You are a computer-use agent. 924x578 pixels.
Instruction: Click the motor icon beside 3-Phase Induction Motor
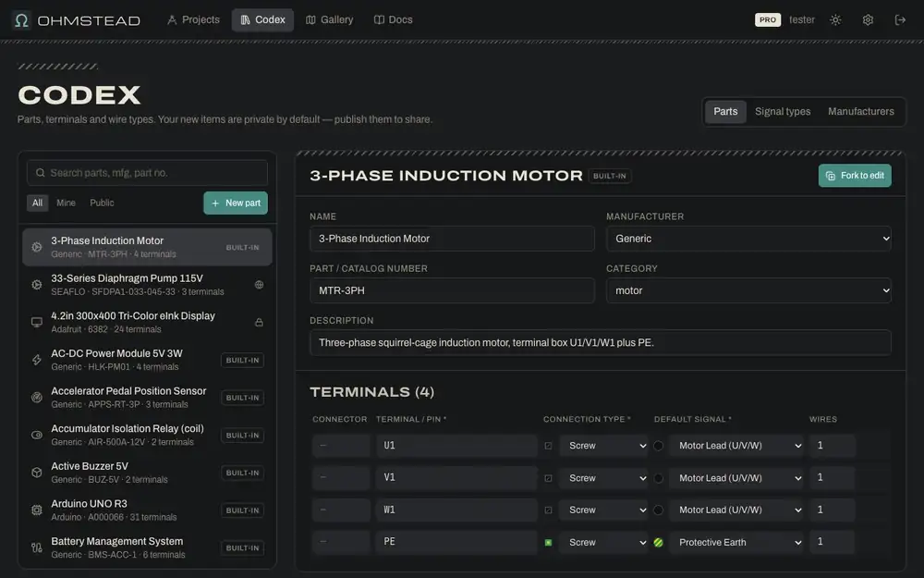37,247
